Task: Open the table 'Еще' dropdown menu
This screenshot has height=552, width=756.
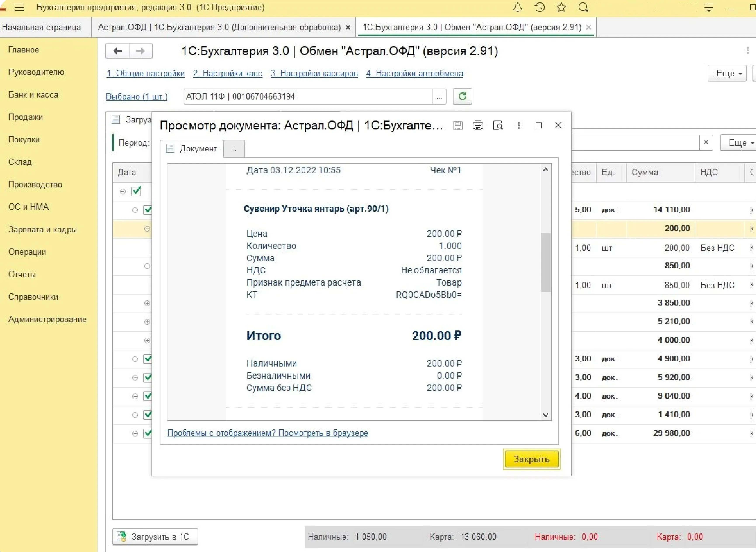Action: [739, 143]
